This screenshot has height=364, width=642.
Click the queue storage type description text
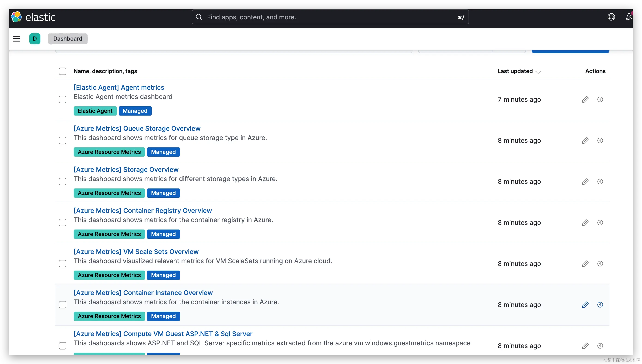coord(170,138)
